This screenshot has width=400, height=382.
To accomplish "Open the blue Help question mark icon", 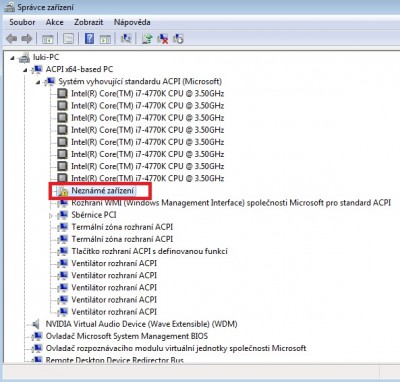I will tap(89, 39).
